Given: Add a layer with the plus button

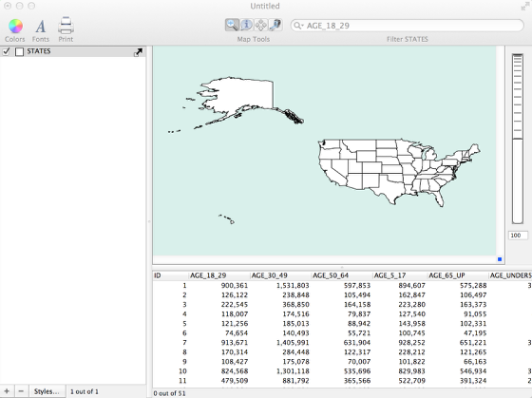Looking at the screenshot, I should [x=7, y=391].
